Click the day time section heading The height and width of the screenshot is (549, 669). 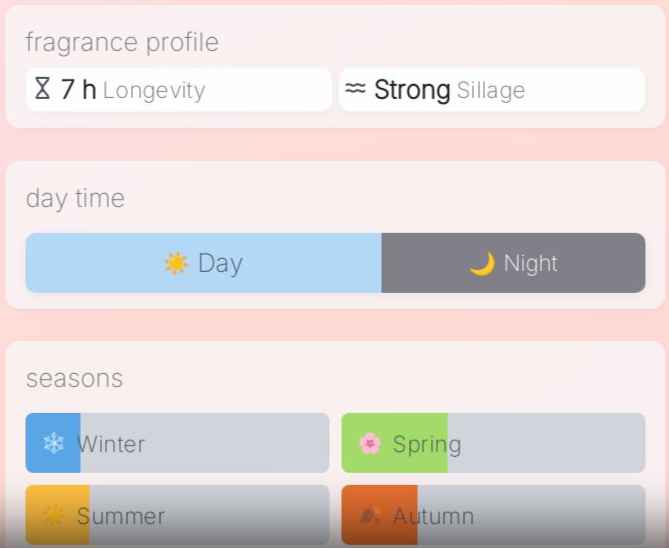[75, 198]
